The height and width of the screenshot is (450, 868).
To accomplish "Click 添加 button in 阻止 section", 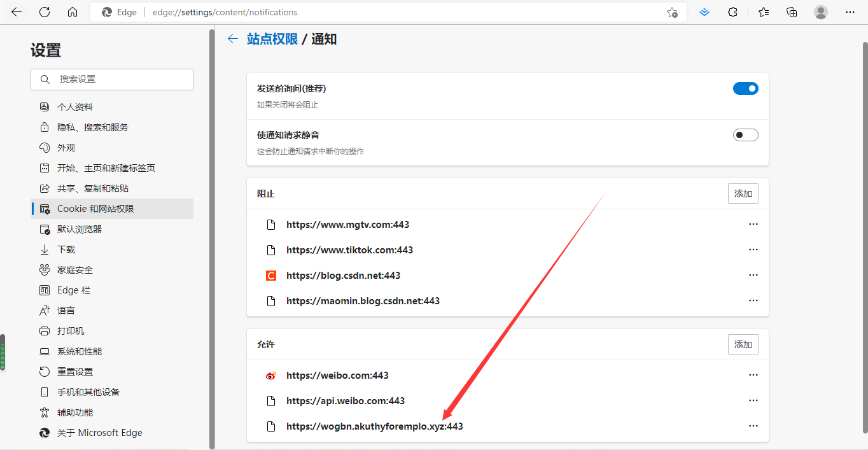I will [743, 193].
